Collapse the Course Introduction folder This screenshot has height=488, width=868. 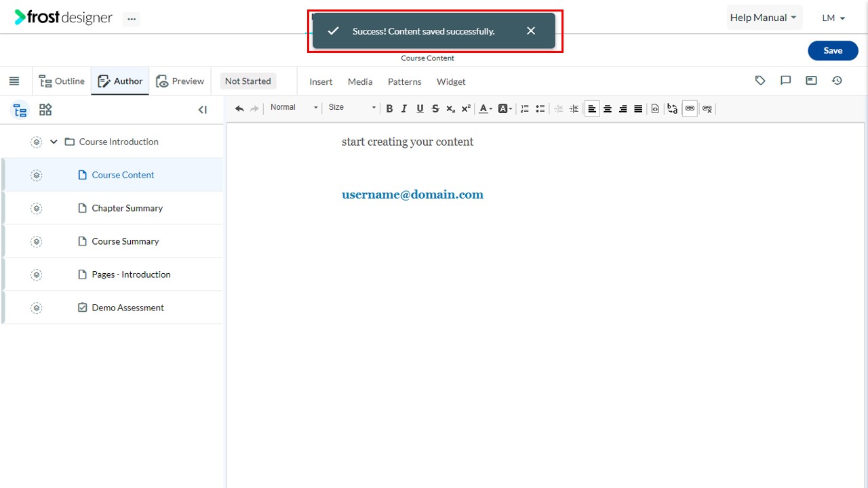point(54,142)
